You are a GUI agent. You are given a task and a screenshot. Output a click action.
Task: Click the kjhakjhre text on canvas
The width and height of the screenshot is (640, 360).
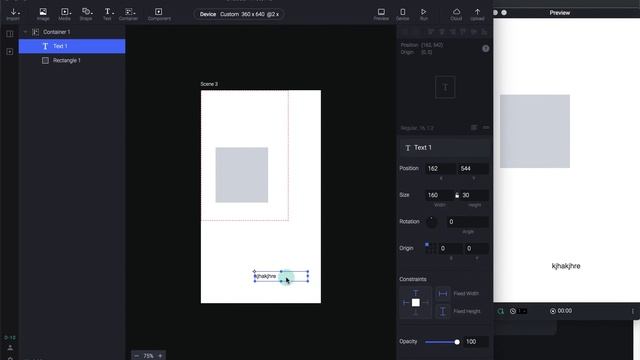[x=266, y=276]
